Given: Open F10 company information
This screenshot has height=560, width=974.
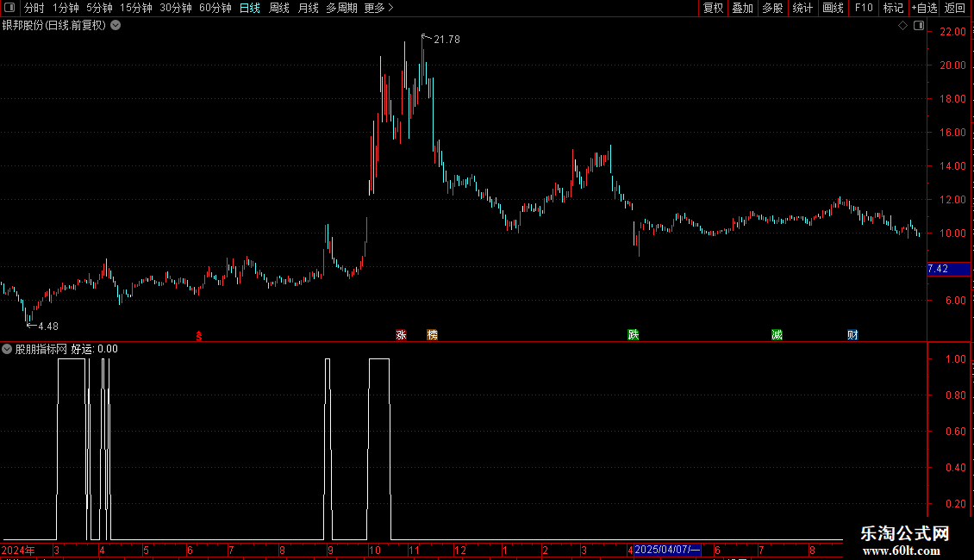Looking at the screenshot, I should point(864,8).
